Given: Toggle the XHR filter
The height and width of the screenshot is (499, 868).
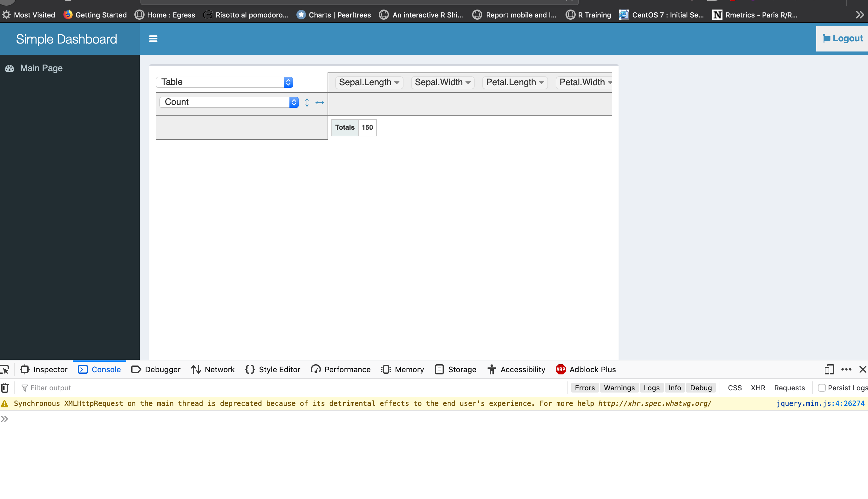Looking at the screenshot, I should point(758,388).
